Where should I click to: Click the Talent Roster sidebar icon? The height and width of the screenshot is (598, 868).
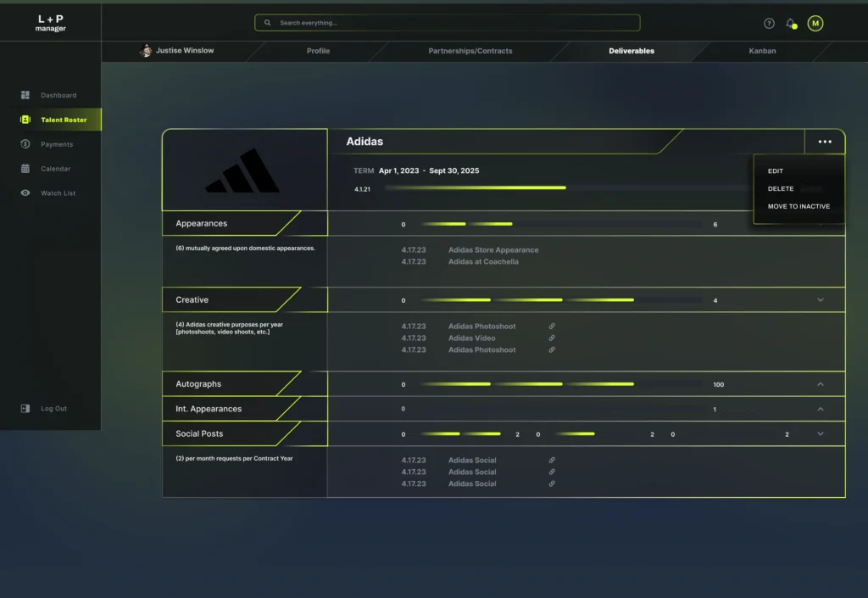click(25, 120)
